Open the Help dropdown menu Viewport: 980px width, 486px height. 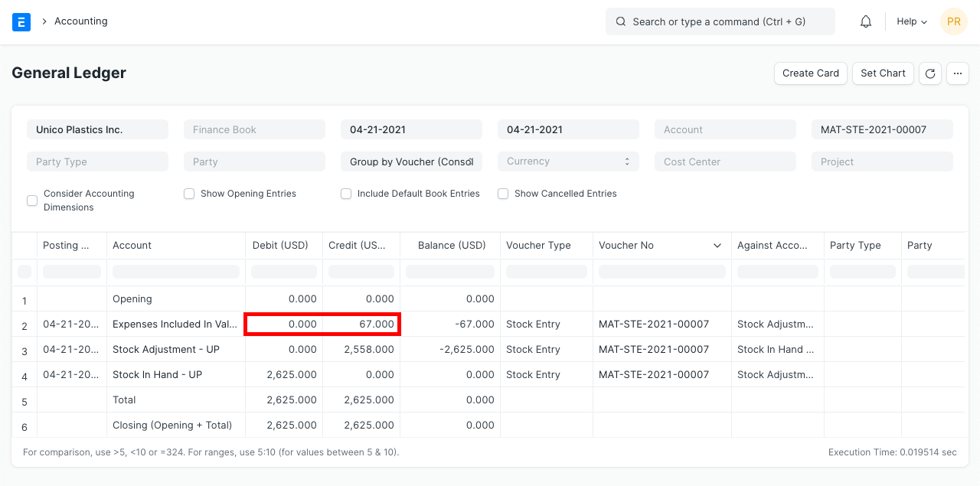pyautogui.click(x=910, y=21)
